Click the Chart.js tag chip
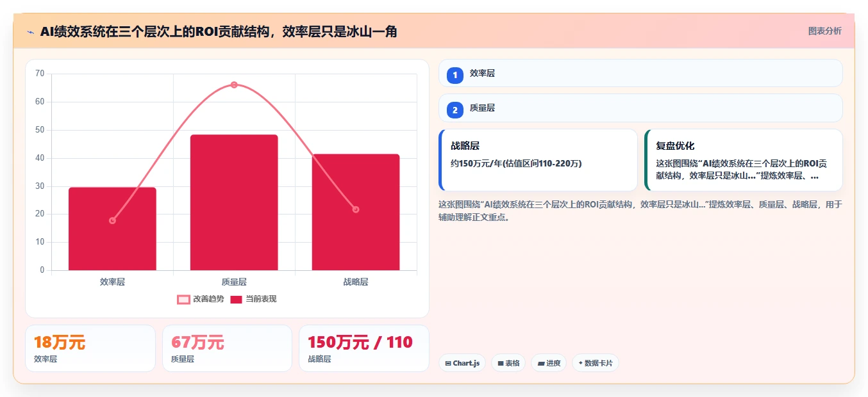868x397 pixels. (462, 363)
